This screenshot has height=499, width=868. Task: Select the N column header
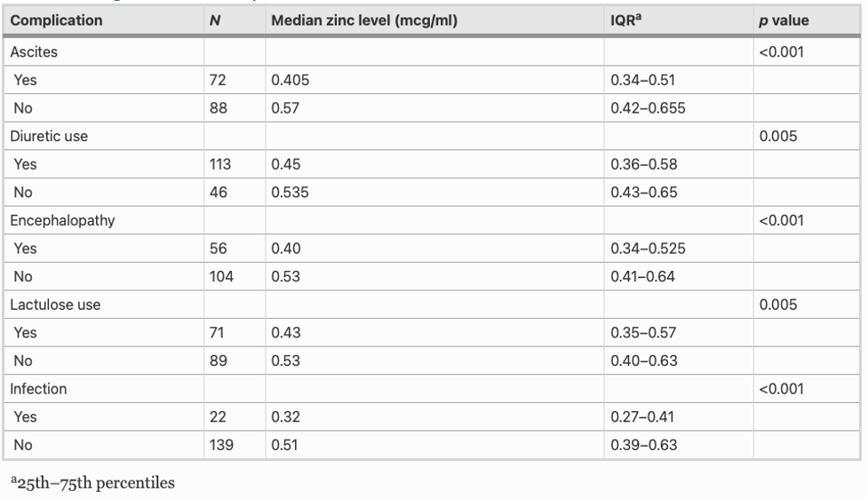pos(215,20)
